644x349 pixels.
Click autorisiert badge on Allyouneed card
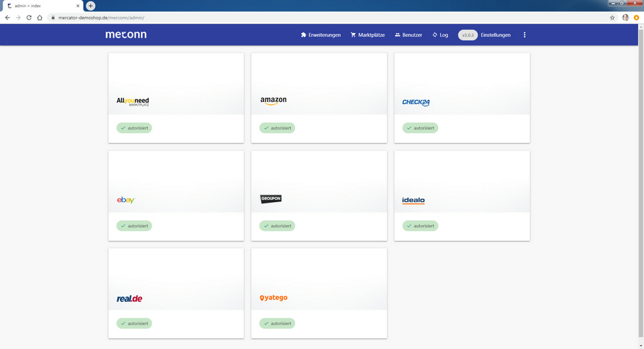(134, 128)
